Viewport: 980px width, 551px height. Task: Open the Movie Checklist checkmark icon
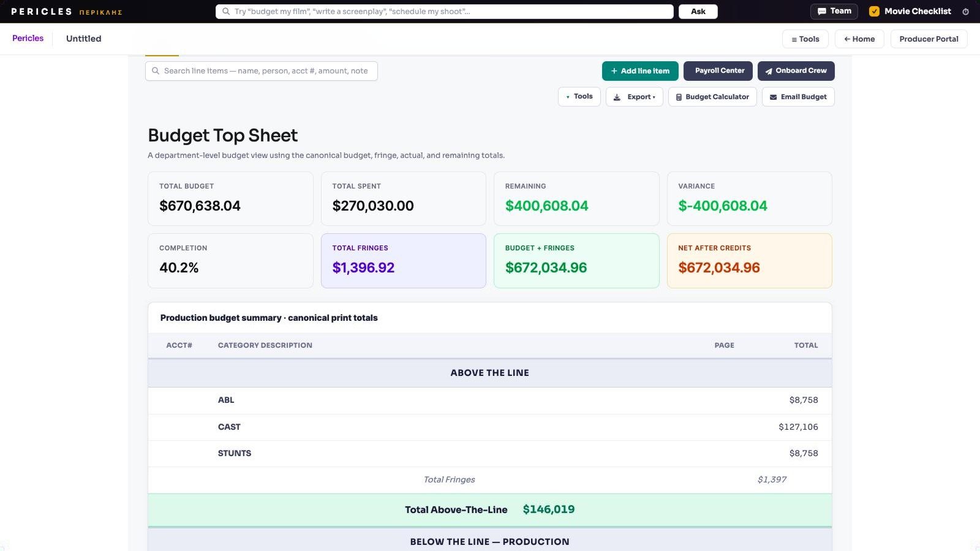pyautogui.click(x=874, y=11)
